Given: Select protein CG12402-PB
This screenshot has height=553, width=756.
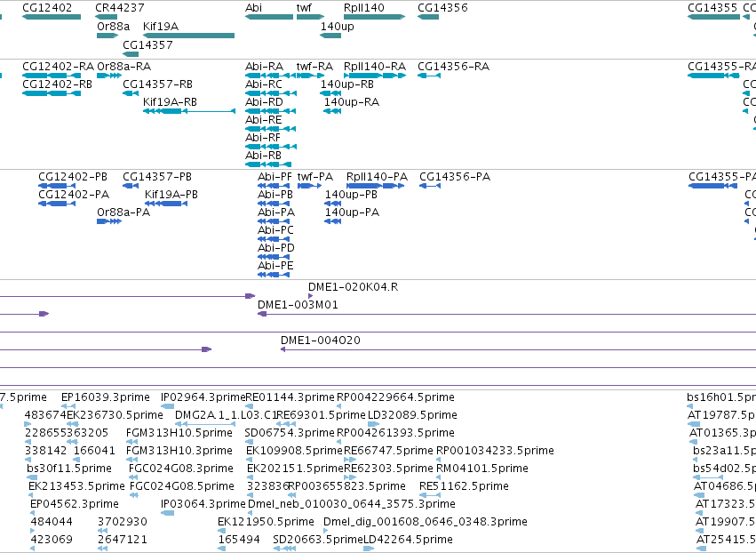Looking at the screenshot, I should (57, 186).
